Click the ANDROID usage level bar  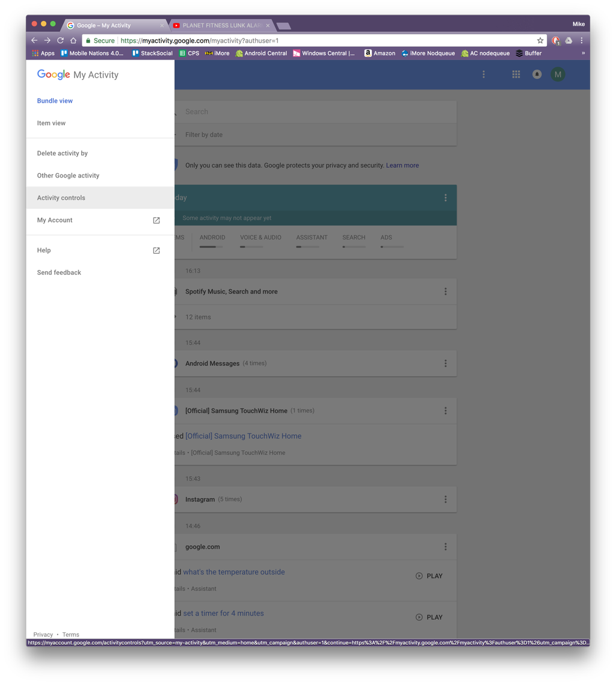209,247
